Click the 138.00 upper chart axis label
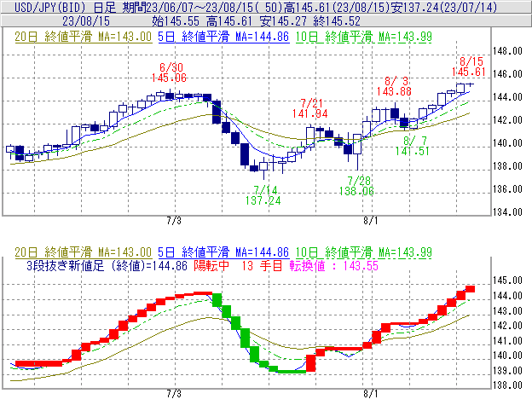The width and height of the screenshot is (532, 405). point(507,166)
